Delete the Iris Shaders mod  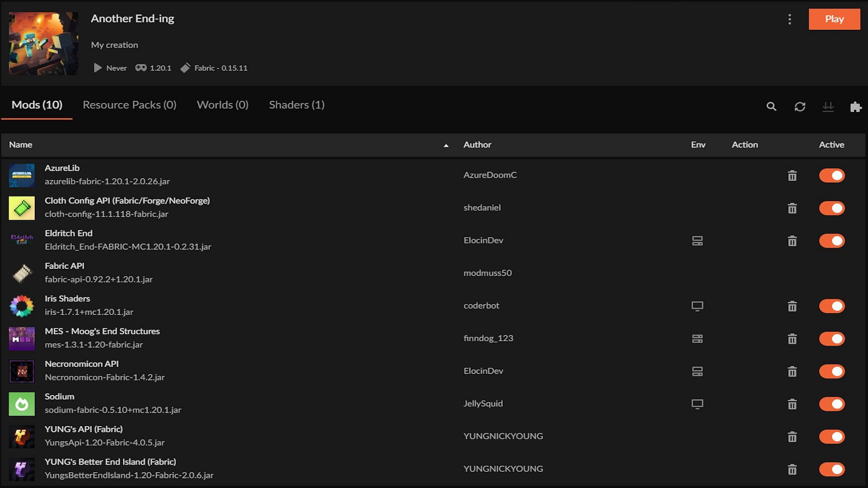point(792,306)
